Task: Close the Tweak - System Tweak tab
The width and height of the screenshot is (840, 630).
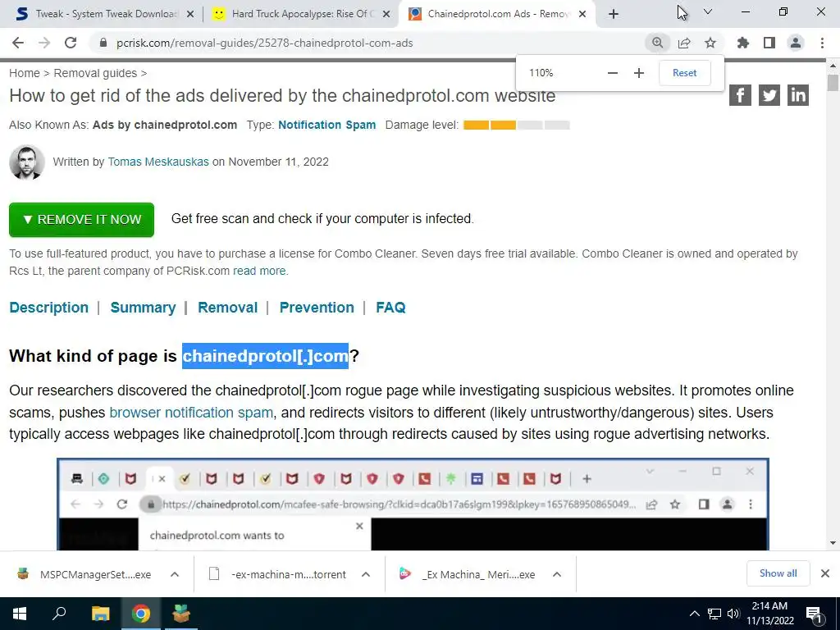Action: click(x=190, y=15)
